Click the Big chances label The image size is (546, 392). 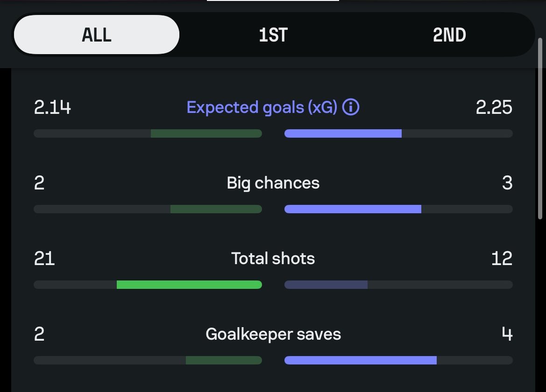(x=273, y=183)
